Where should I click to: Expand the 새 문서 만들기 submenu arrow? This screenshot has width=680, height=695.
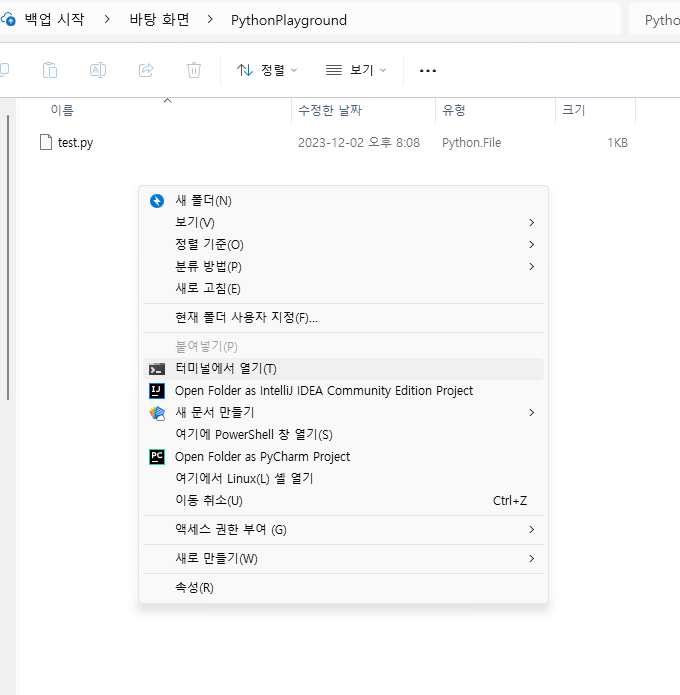[x=531, y=413]
